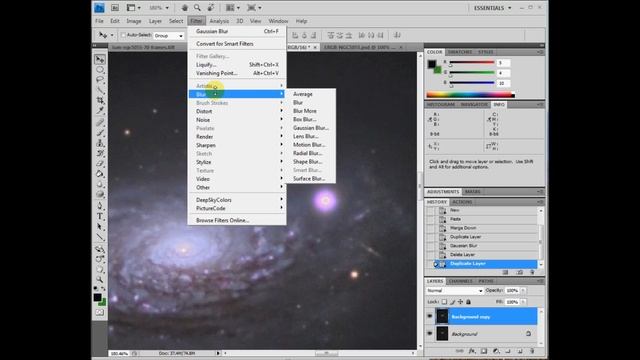The image size is (640, 360).
Task: Delete layer using Layers panel trash icon
Action: [532, 351]
